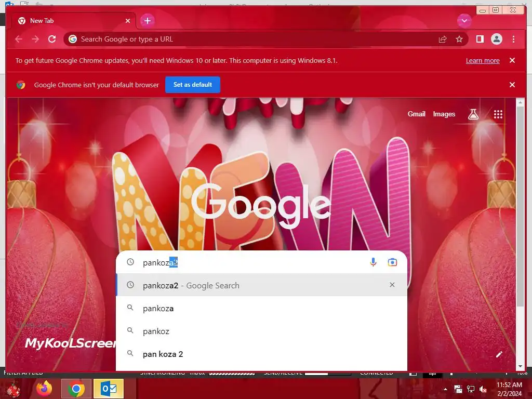Open a new tab with plus button
This screenshot has width=532, height=399.
tap(147, 21)
